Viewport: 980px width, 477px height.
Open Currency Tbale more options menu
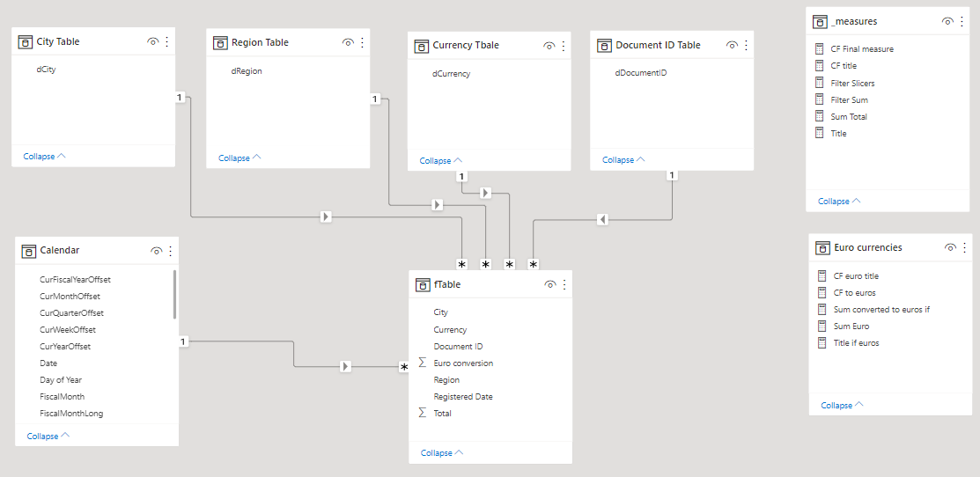(564, 46)
